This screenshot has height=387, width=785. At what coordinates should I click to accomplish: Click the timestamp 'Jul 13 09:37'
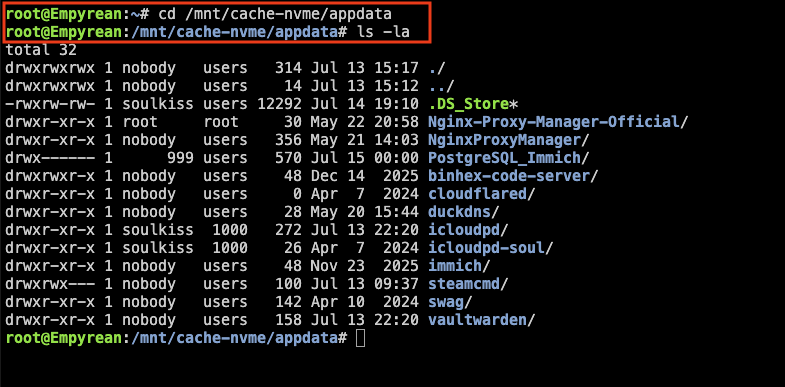[x=364, y=284]
